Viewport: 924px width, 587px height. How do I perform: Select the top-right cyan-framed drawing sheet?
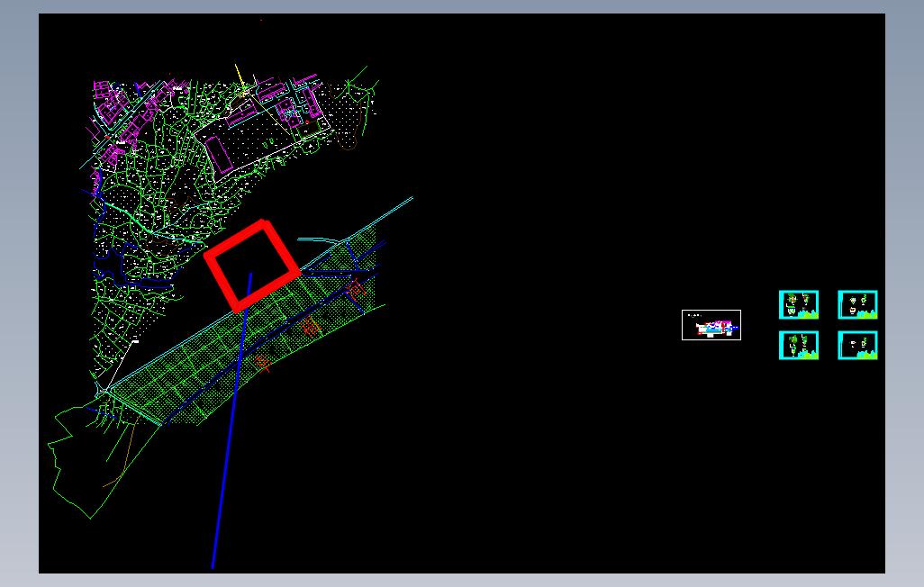point(857,304)
